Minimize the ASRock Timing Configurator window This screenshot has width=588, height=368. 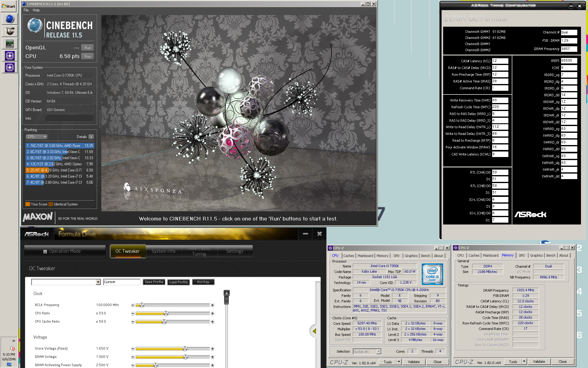click(571, 6)
